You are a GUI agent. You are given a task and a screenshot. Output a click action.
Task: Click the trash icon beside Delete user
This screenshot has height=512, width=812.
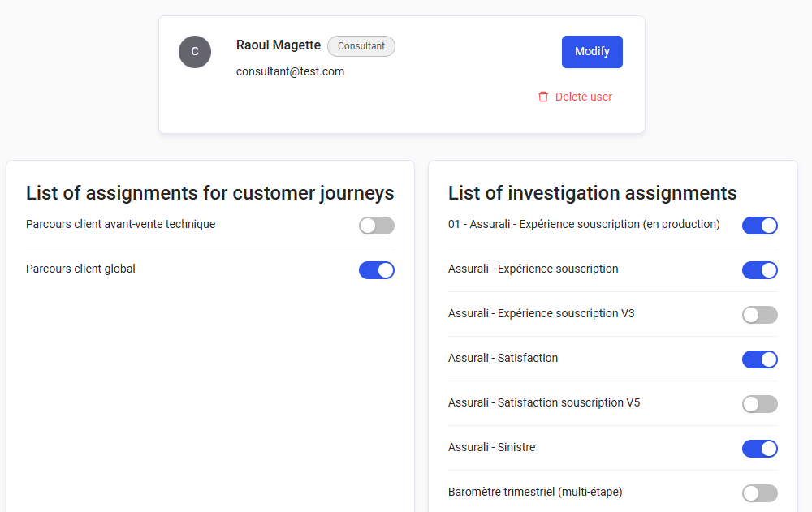click(543, 97)
